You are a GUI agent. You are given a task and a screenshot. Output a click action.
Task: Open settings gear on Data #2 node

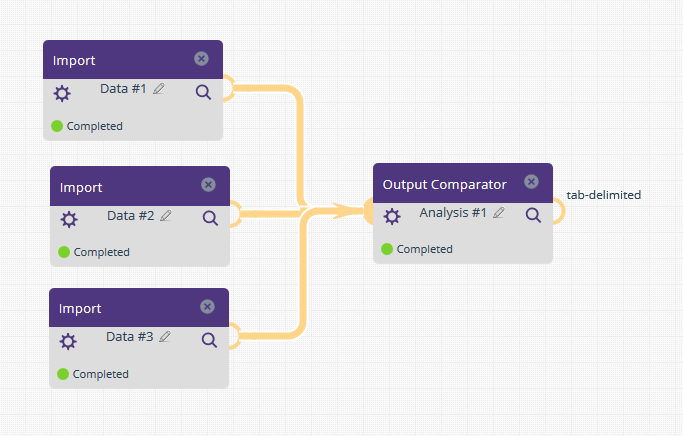pos(69,220)
